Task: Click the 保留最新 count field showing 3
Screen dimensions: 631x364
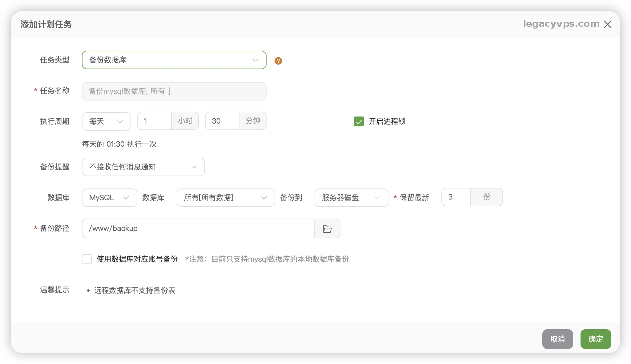Action: pos(456,197)
